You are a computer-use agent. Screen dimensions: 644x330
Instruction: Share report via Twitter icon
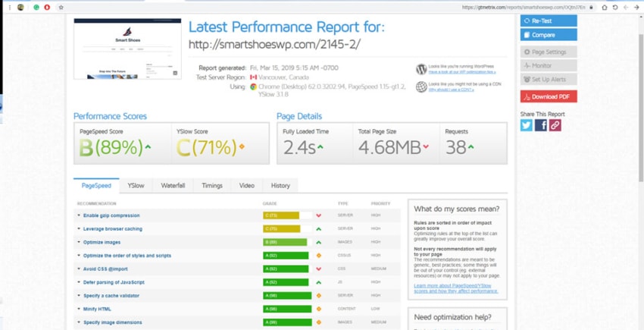526,125
